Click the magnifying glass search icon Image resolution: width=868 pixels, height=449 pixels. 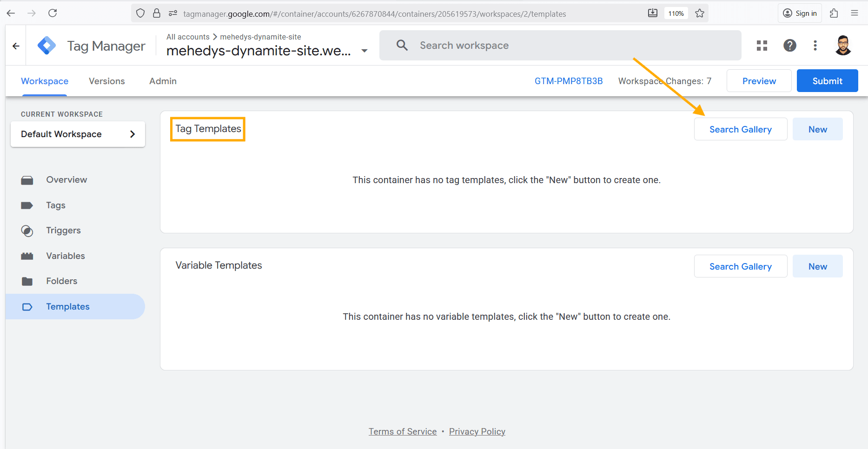coord(402,45)
